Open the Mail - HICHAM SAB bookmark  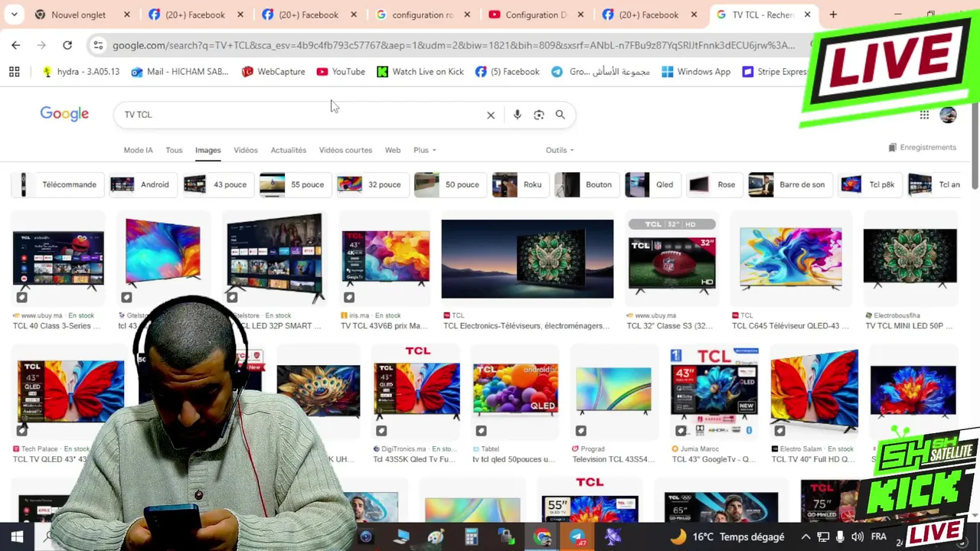pos(180,72)
